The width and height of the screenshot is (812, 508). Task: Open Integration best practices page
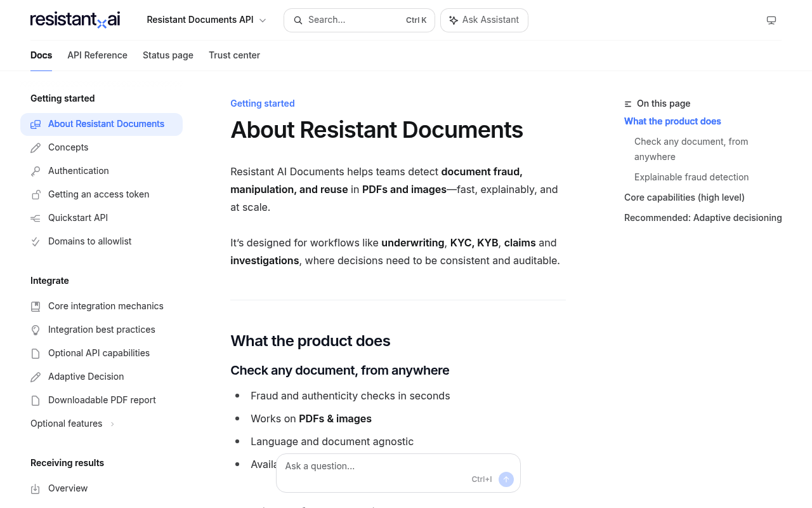[101, 330]
